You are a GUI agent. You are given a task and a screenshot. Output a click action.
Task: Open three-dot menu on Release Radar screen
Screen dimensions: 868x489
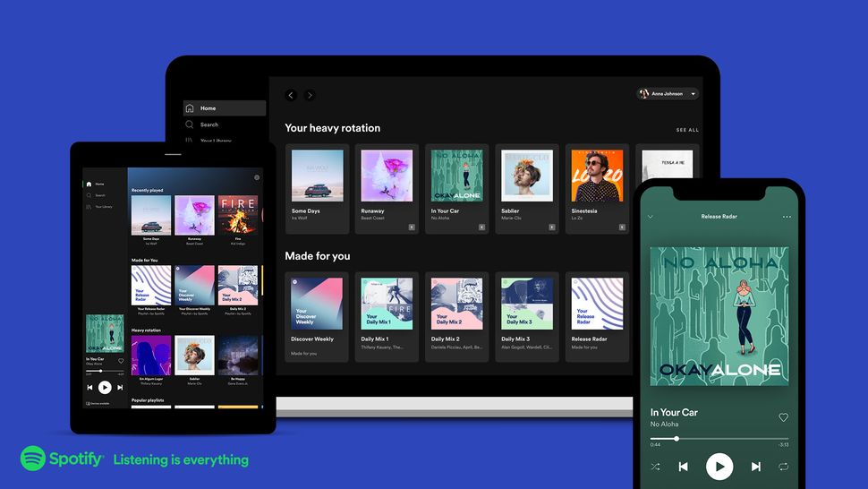pyautogui.click(x=787, y=217)
